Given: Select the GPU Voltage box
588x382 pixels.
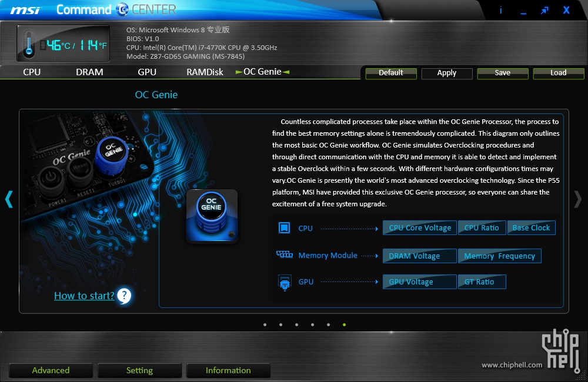Looking at the screenshot, I should (420, 282).
